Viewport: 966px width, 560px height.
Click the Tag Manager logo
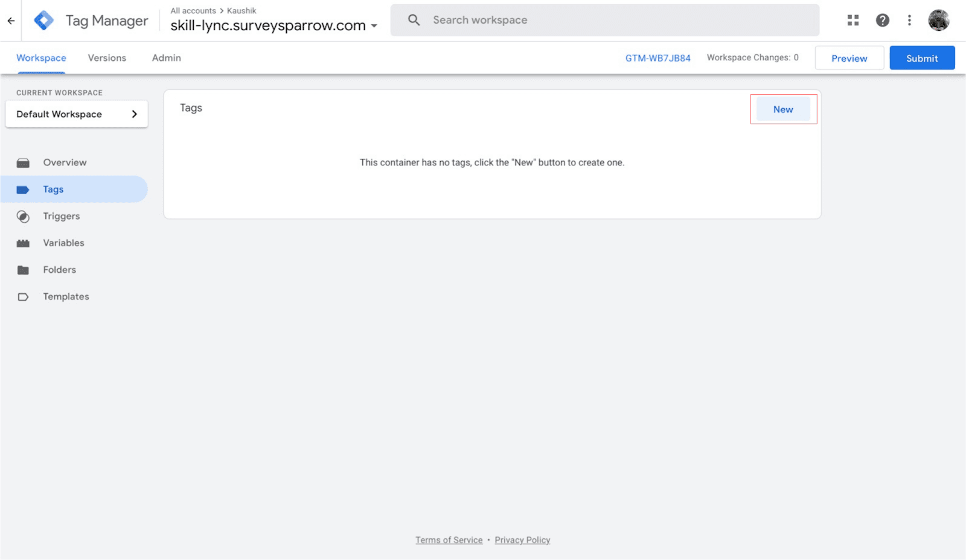(43, 21)
